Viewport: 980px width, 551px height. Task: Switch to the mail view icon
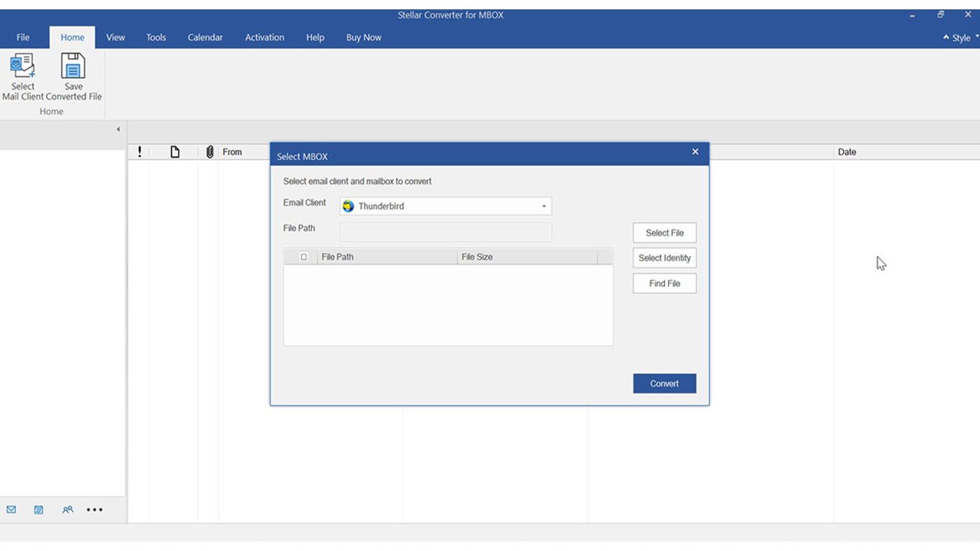click(x=11, y=509)
